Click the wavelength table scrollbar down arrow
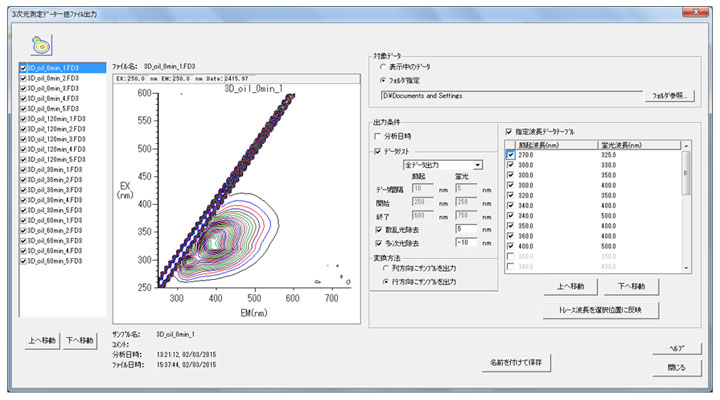The width and height of the screenshot is (720, 400). (686, 268)
